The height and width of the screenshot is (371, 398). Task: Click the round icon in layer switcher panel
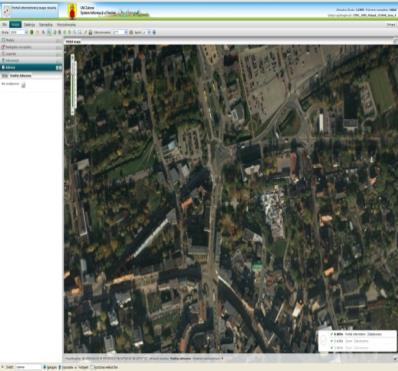click(323, 340)
